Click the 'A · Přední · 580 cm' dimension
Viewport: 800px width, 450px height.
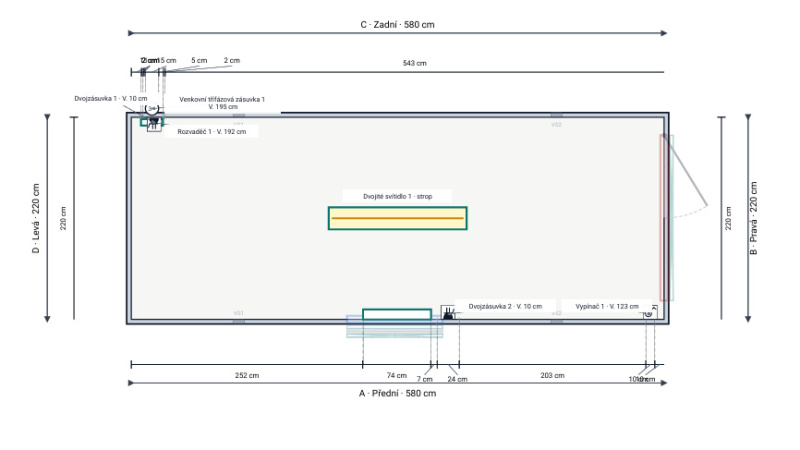(397, 393)
